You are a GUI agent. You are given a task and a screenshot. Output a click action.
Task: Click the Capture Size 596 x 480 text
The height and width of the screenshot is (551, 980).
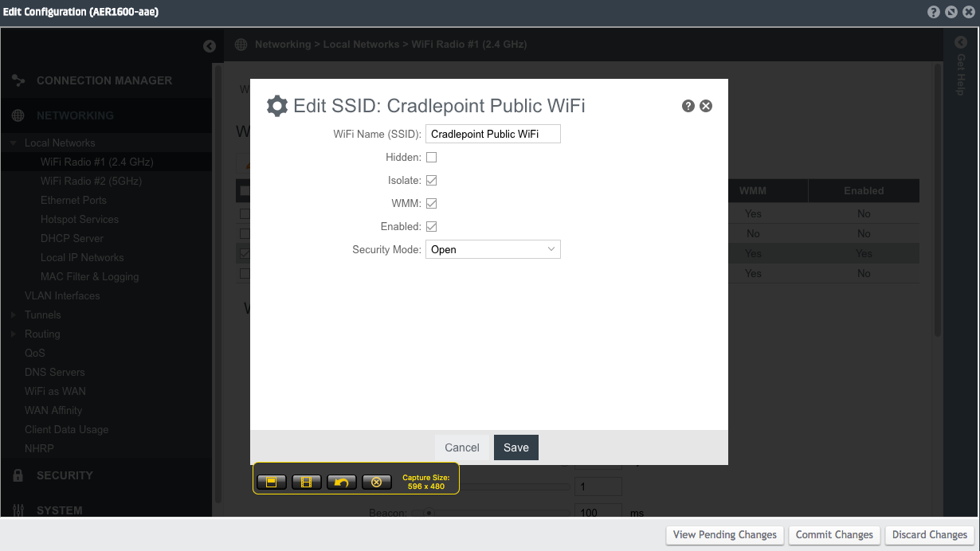(426, 482)
